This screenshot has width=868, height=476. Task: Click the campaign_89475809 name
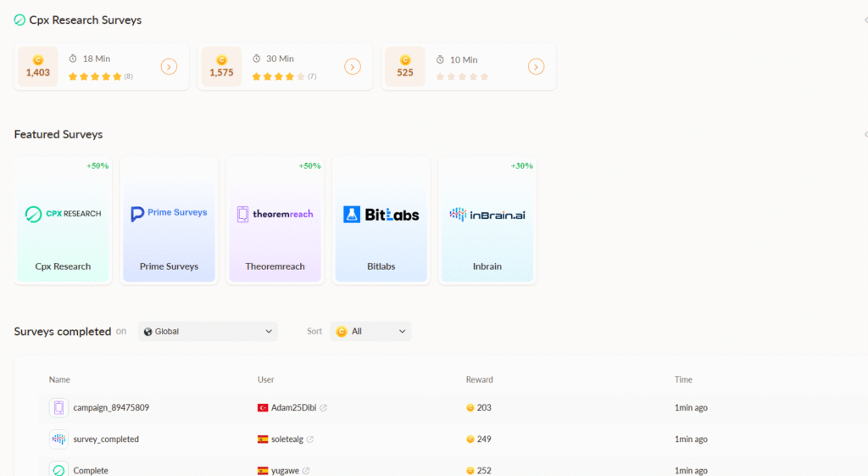click(111, 407)
